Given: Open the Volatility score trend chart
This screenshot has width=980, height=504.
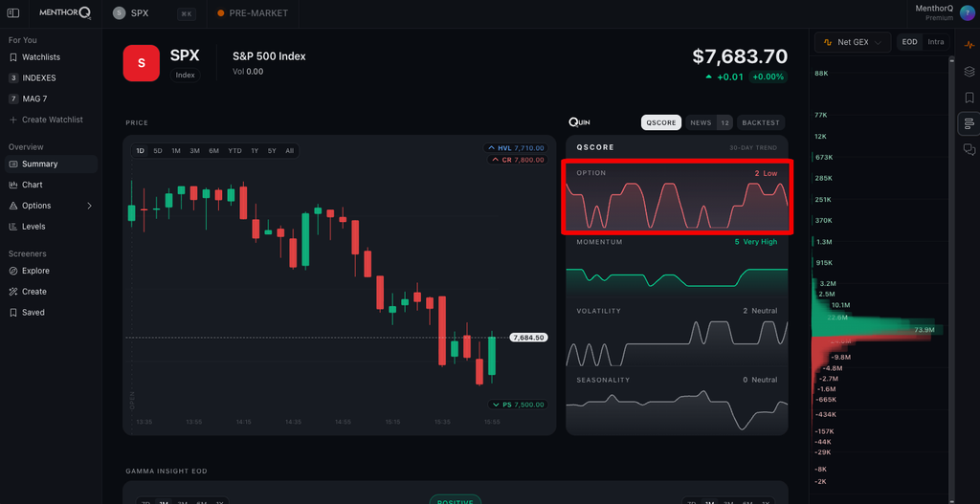Looking at the screenshot, I should click(677, 338).
